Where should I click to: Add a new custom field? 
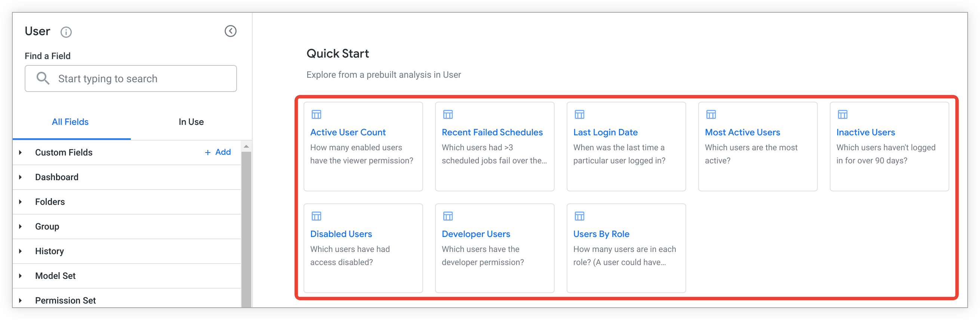[x=218, y=152]
